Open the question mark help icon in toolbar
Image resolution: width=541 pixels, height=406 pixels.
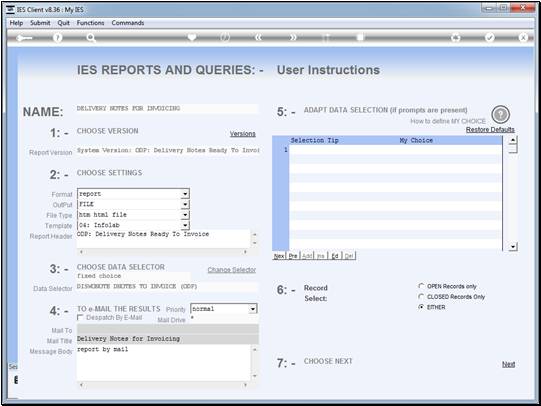(58, 38)
